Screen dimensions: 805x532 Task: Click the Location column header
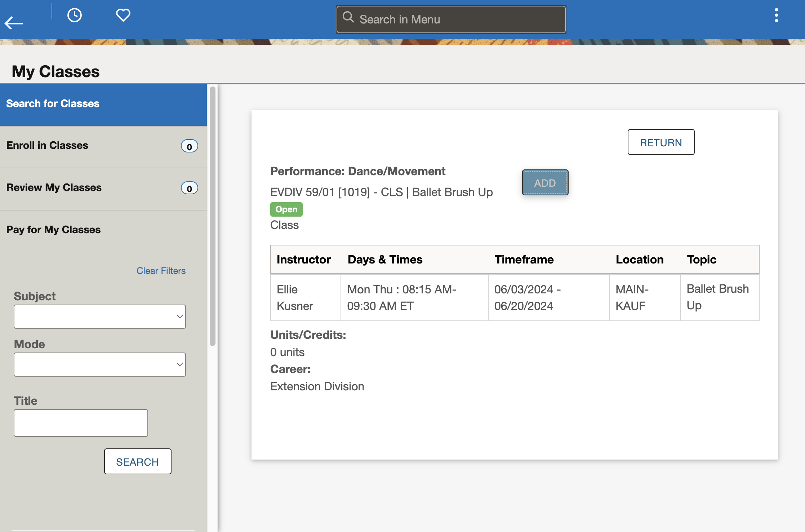click(640, 260)
